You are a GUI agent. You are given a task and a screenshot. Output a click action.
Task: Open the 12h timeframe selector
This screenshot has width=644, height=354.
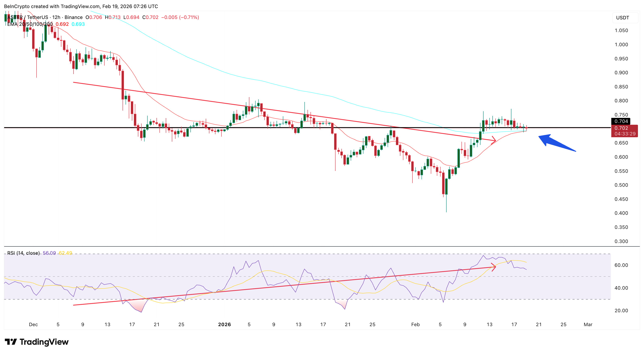click(57, 17)
